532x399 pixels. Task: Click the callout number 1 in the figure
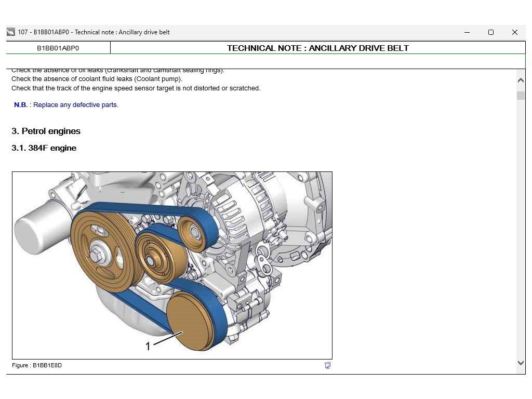[x=148, y=346]
